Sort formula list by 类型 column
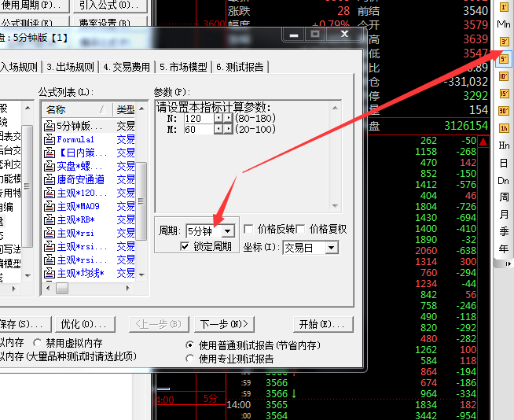 pos(125,109)
